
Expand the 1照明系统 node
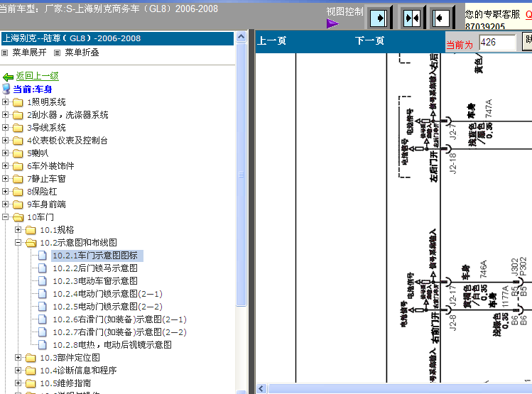coord(5,102)
